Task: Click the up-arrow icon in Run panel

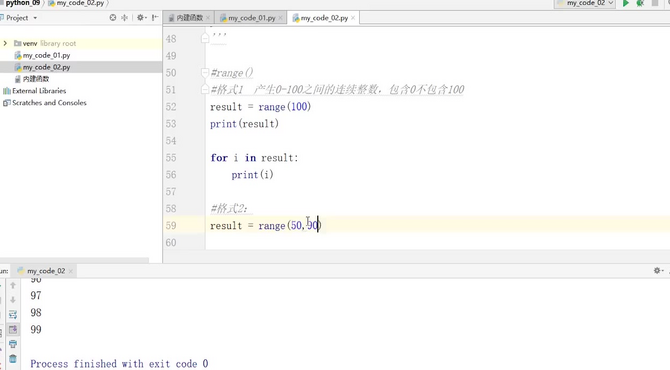Action: pyautogui.click(x=13, y=285)
